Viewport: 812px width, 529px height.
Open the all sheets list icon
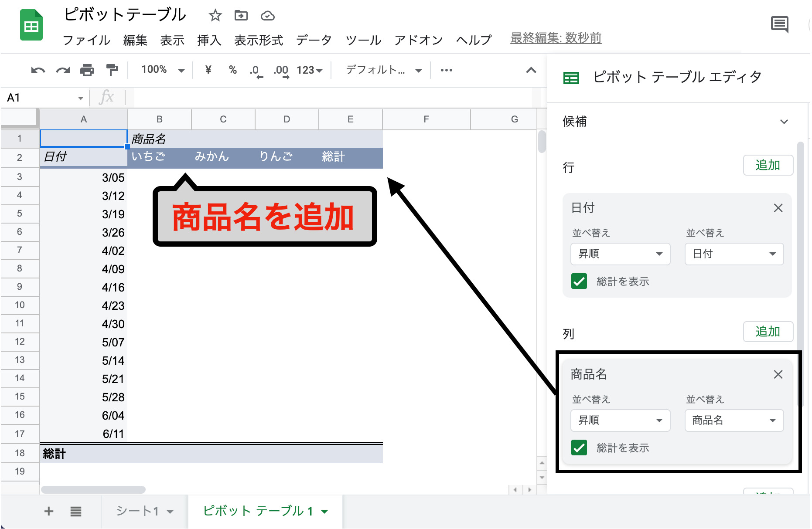tap(76, 511)
